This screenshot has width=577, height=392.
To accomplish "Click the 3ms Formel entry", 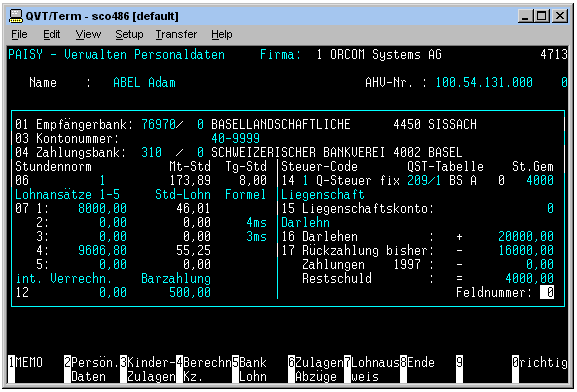I will click(256, 236).
